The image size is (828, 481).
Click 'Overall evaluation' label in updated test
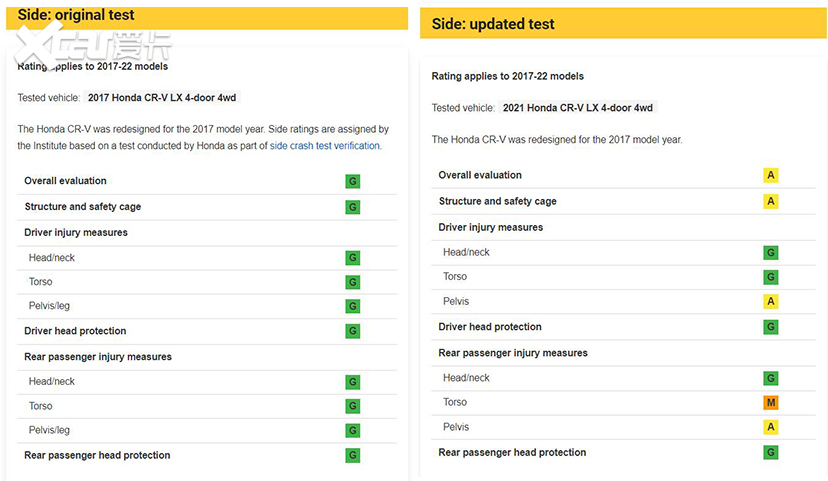480,175
